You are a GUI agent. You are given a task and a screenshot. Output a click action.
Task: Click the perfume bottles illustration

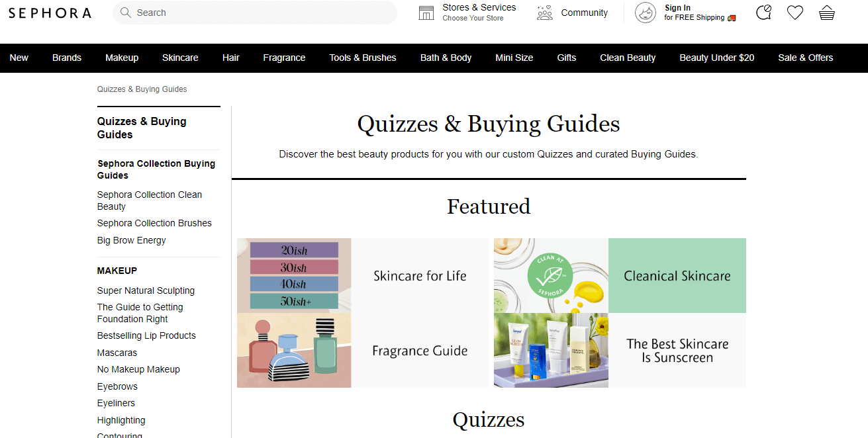[x=294, y=350]
